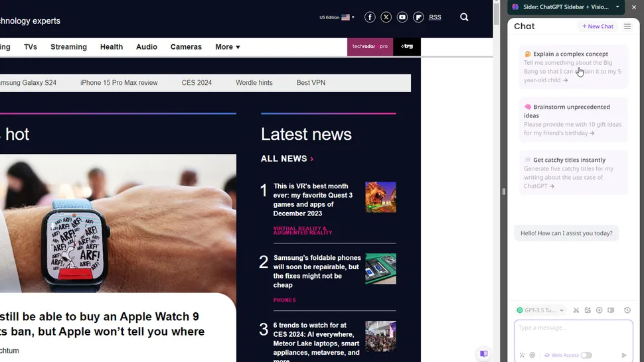Screen dimensions: 644x362
Task: Expand the More navigation menu
Action: click(x=227, y=47)
